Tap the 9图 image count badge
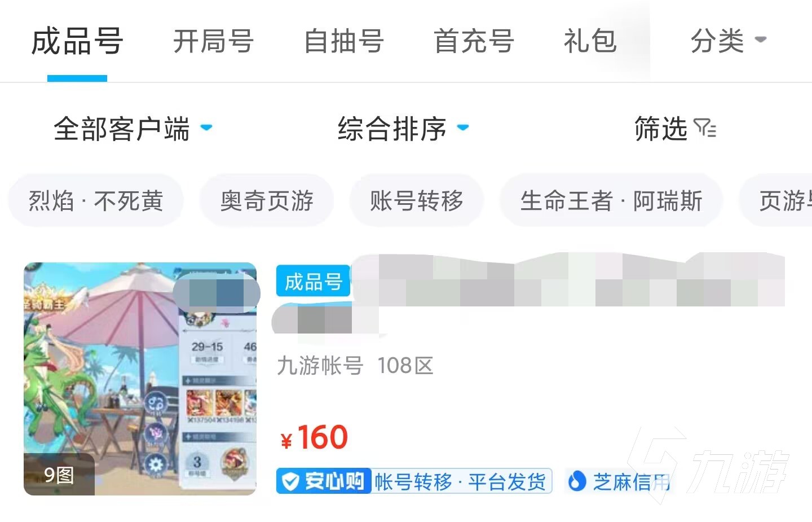The height and width of the screenshot is (522, 812). 59,475
